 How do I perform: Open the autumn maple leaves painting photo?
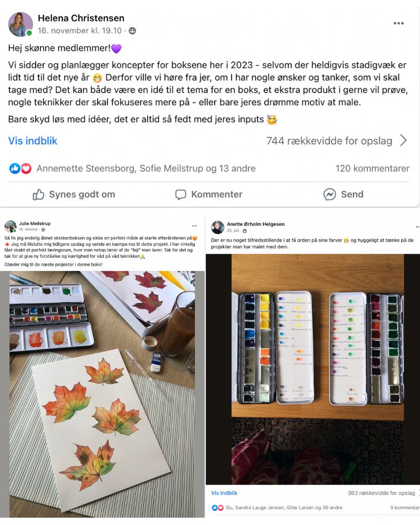coord(102,394)
